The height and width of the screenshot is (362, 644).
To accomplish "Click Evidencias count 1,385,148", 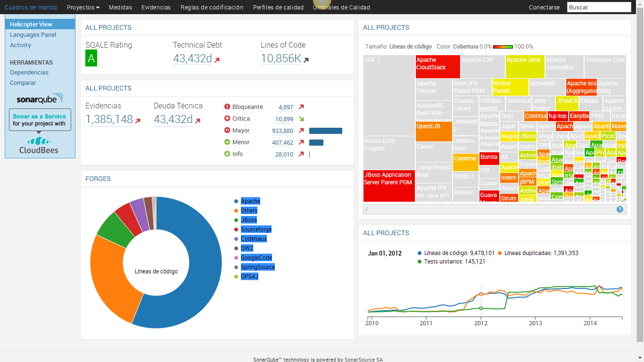I will click(x=109, y=119).
